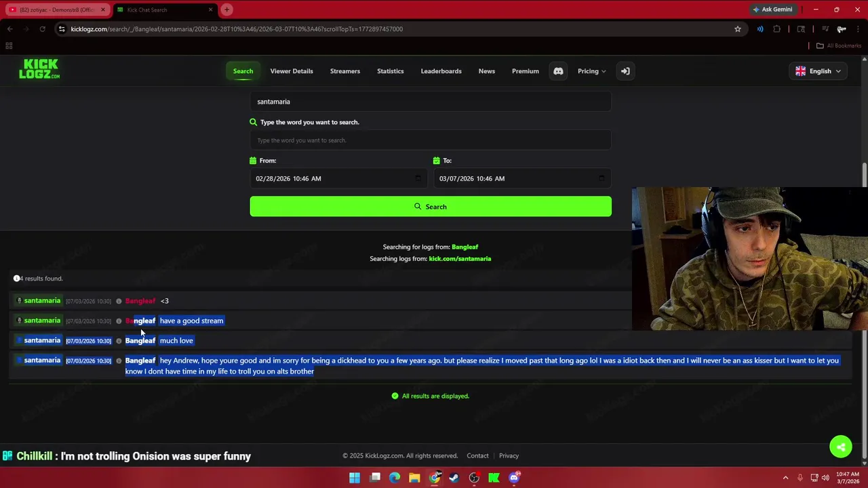Click 'have a good stream' message text

tap(191, 321)
